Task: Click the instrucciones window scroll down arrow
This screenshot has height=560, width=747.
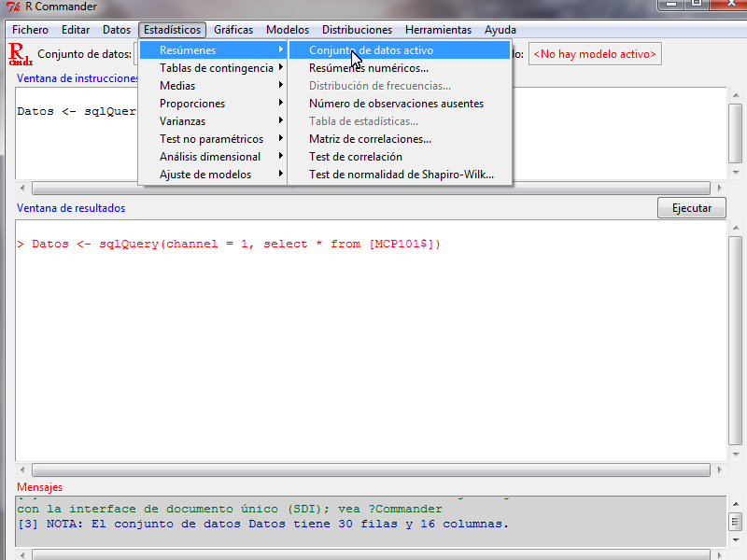Action: (x=736, y=173)
